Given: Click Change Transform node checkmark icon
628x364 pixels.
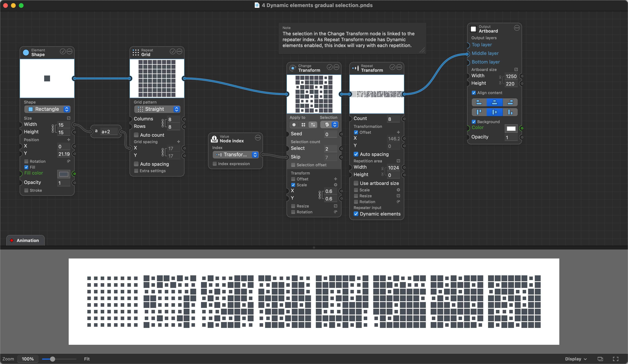Looking at the screenshot, I should click(x=330, y=67).
